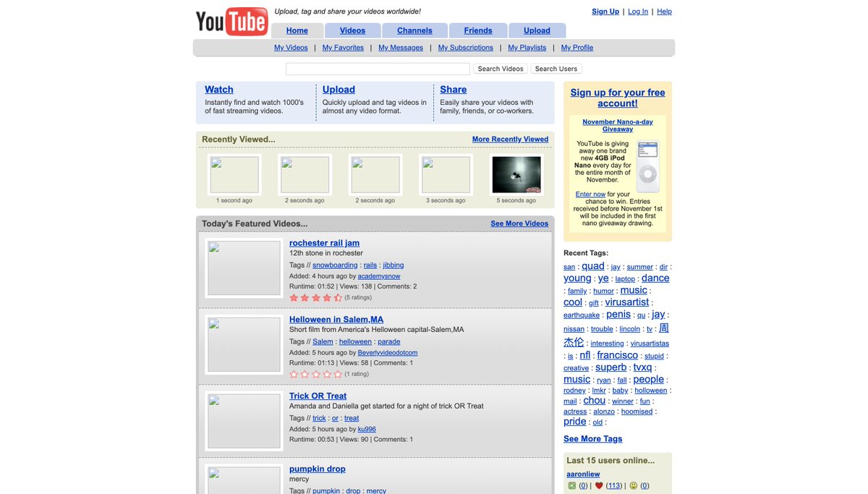Open the Home tab
Image resolution: width=868 pixels, height=494 pixels.
pos(297,30)
